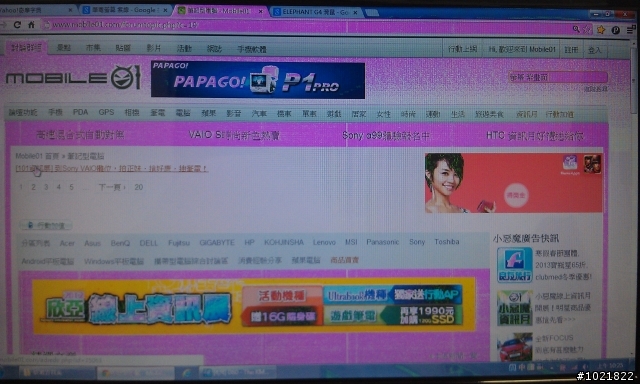Open the 蘋果 category menu

[x=208, y=113]
